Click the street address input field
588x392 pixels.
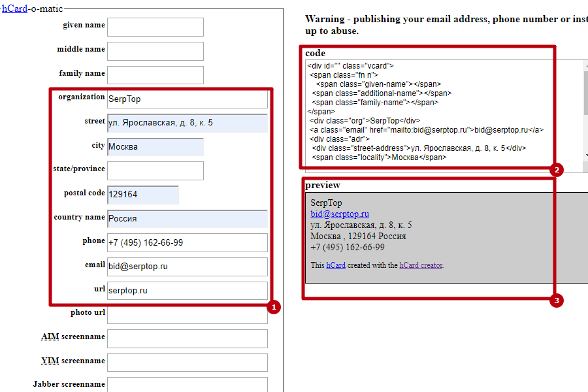click(187, 123)
